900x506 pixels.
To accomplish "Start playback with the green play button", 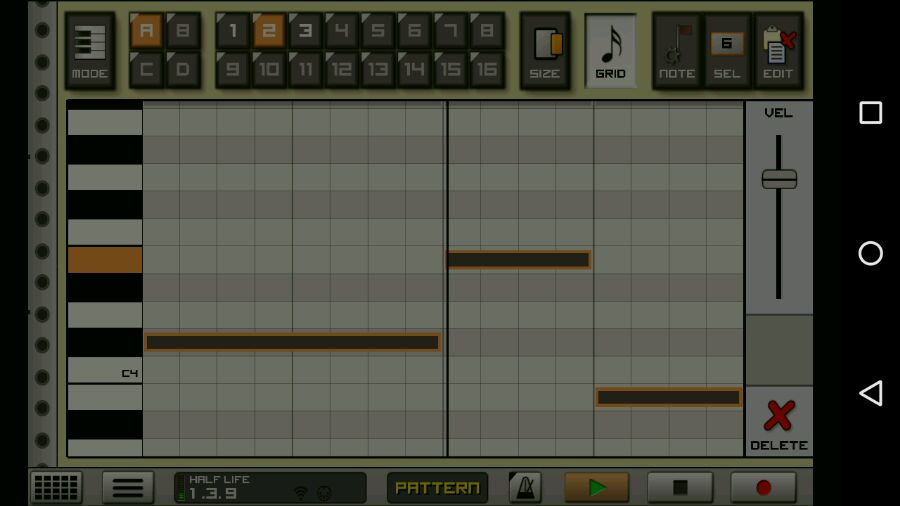I will coord(597,488).
